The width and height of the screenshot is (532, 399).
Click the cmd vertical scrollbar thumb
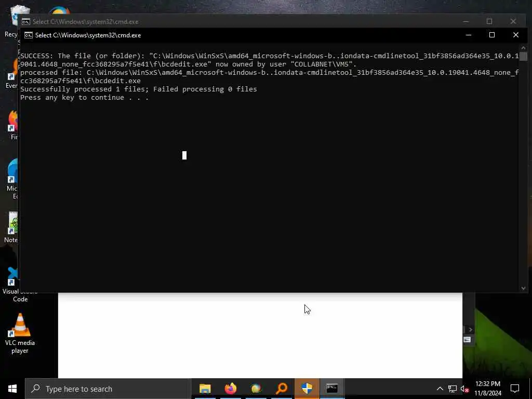click(523, 56)
